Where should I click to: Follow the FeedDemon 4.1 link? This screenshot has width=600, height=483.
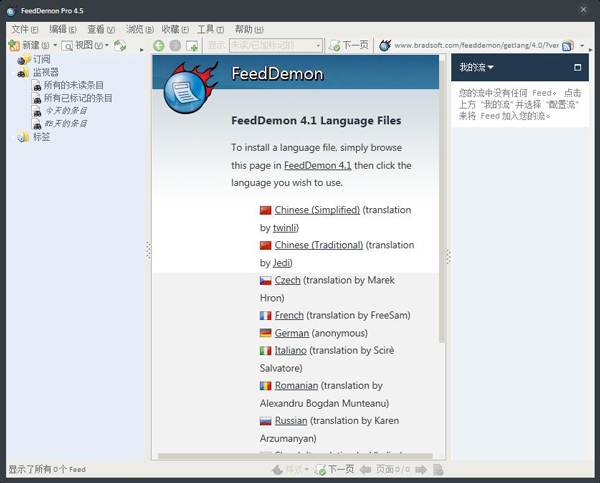tap(318, 165)
